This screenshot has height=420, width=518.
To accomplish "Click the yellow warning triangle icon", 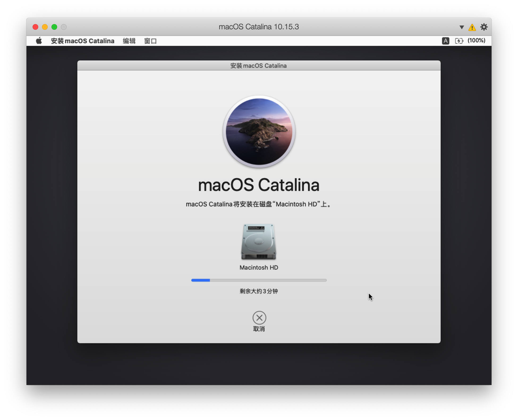I will (x=472, y=27).
